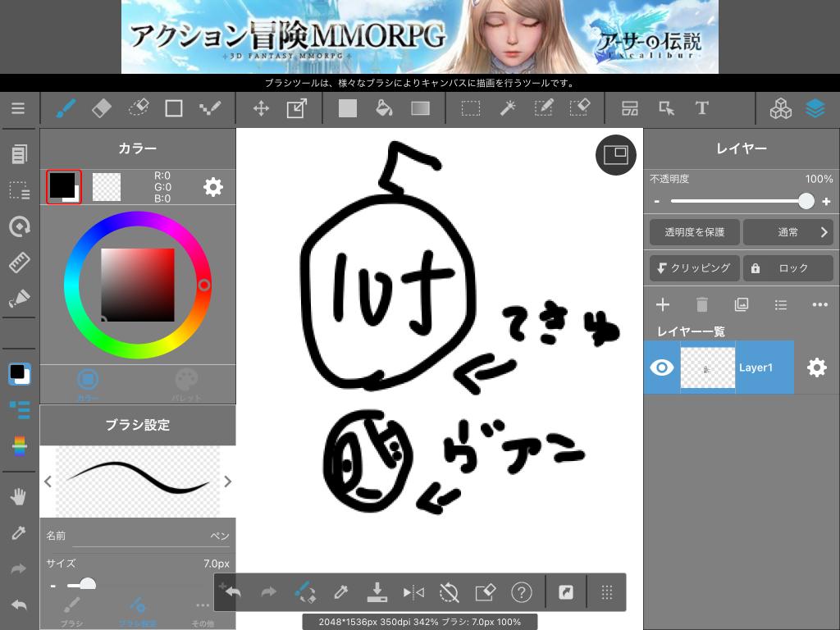The image size is (840, 630).
Task: Select the Bucket fill tool
Action: 384,108
